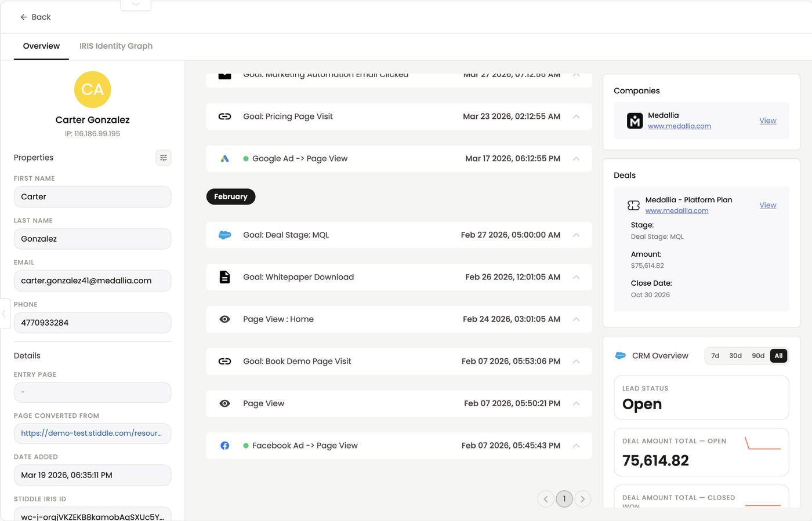Image resolution: width=812 pixels, height=521 pixels.
Task: Select the Overview tab
Action: click(41, 46)
